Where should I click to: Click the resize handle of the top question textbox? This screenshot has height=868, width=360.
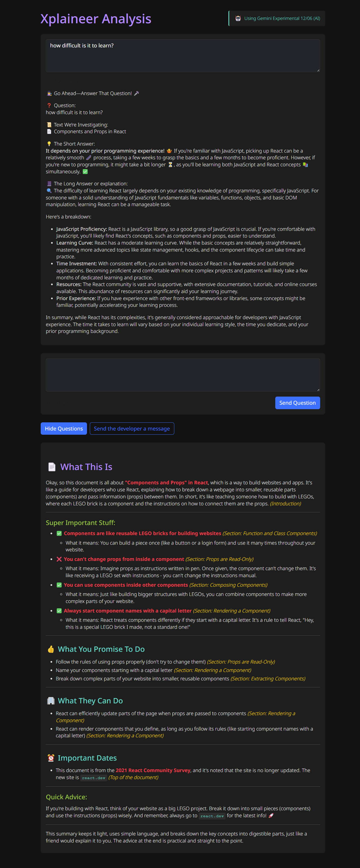[318, 70]
